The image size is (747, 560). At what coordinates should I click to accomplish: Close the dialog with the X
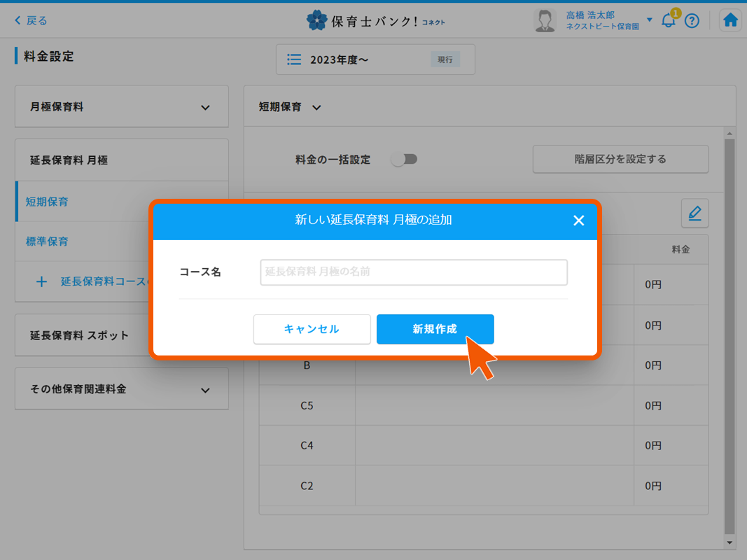pyautogui.click(x=579, y=220)
